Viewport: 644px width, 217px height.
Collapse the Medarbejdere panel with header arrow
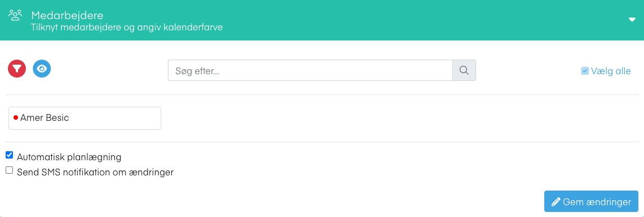pos(632,20)
